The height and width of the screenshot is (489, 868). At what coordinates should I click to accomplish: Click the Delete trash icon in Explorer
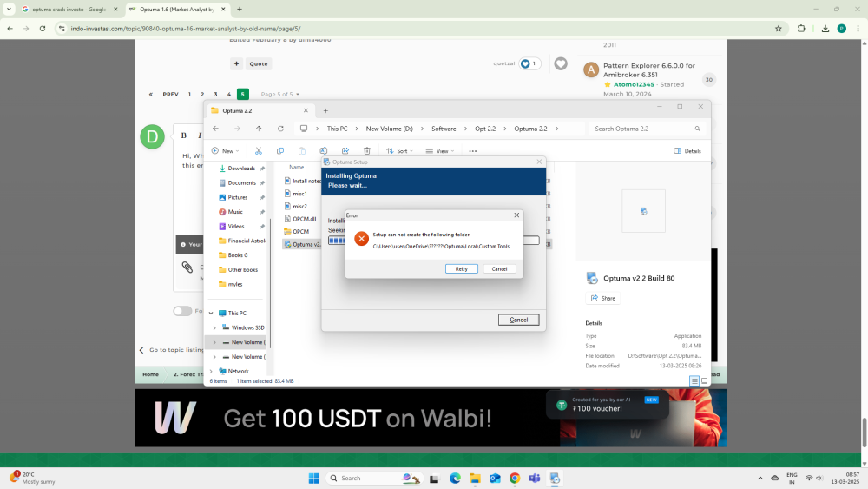coord(365,151)
